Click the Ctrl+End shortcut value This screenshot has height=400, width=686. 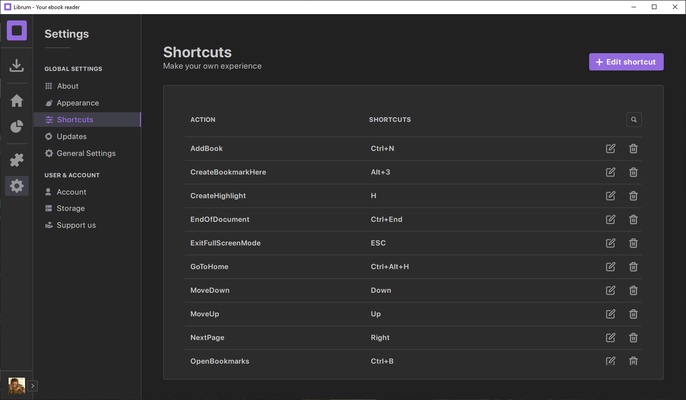coord(386,219)
